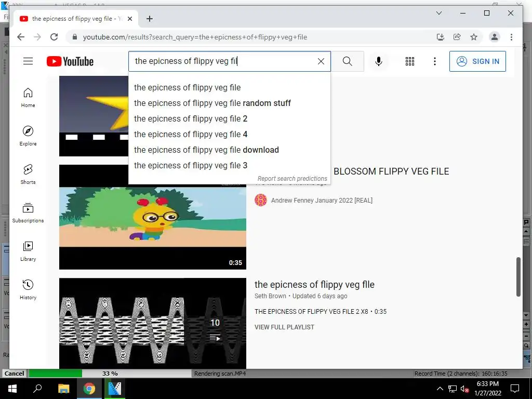Click the SIGN IN button

pos(477,61)
